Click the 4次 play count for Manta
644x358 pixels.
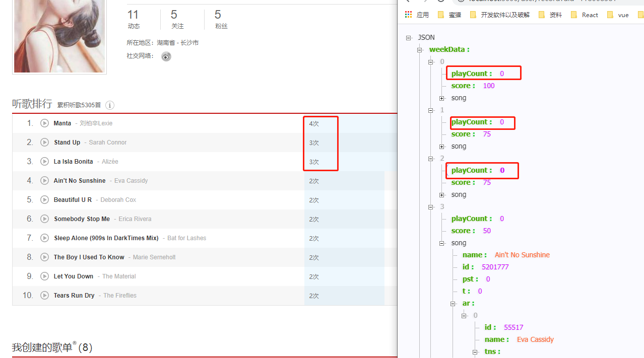[x=314, y=124]
